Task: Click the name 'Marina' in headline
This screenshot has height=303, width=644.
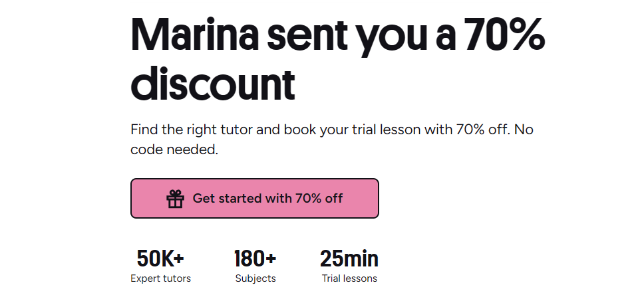Action: 195,35
